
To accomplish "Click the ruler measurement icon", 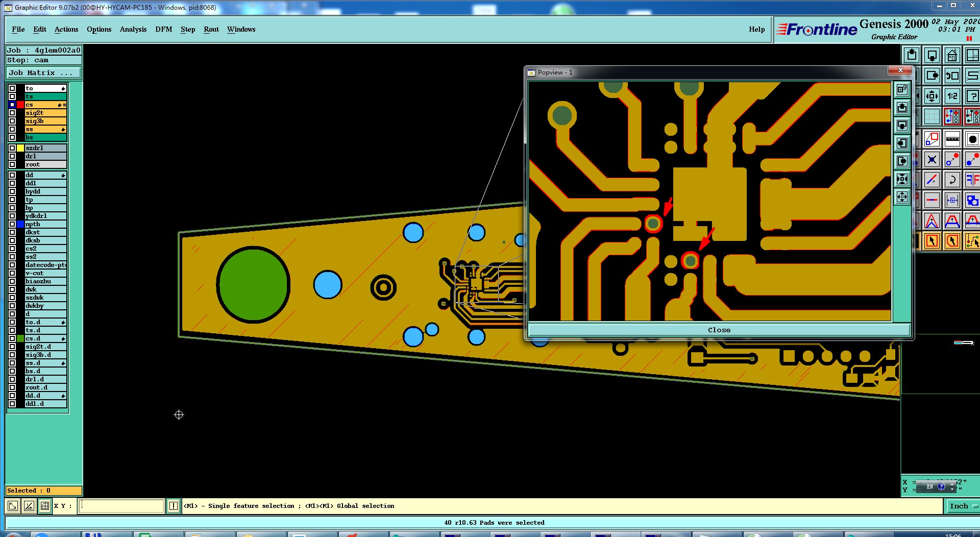I will 952,138.
